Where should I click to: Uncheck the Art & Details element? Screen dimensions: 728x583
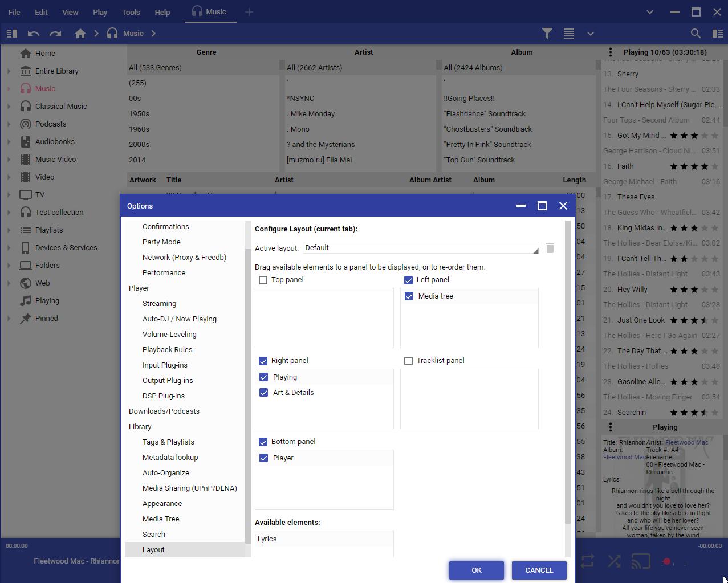pyautogui.click(x=264, y=393)
